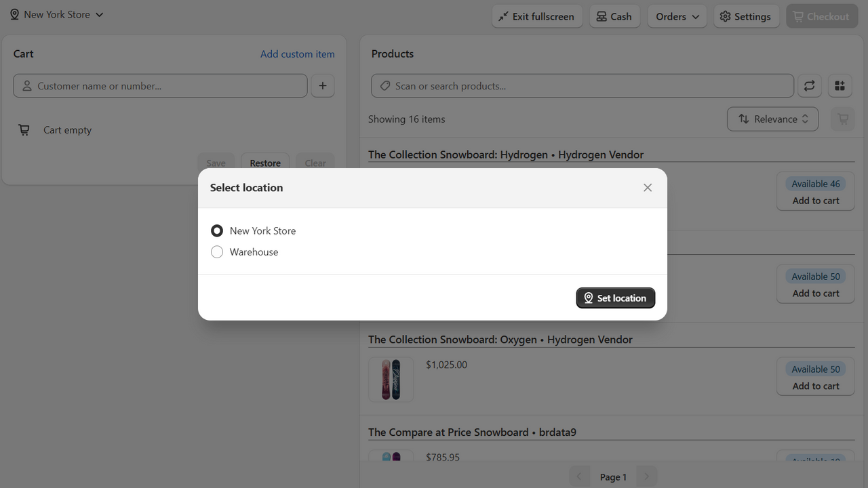Open The Collection Snowboard: Oxygen product title
Image resolution: width=868 pixels, height=488 pixels.
pos(500,340)
